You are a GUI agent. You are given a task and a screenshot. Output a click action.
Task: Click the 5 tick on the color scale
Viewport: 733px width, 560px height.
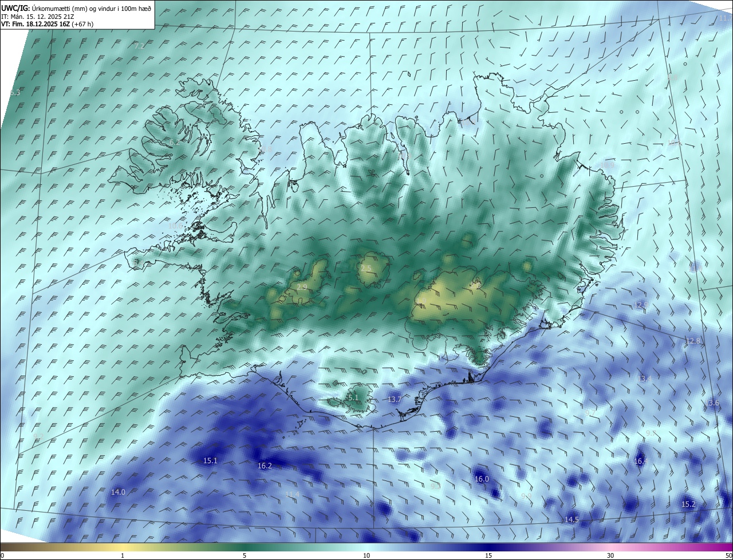pyautogui.click(x=245, y=555)
